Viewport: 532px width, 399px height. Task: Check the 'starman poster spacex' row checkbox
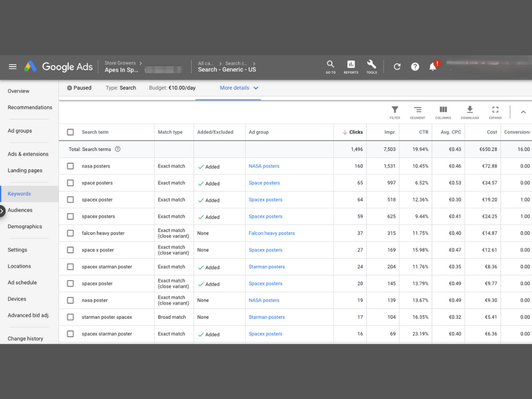pyautogui.click(x=70, y=317)
